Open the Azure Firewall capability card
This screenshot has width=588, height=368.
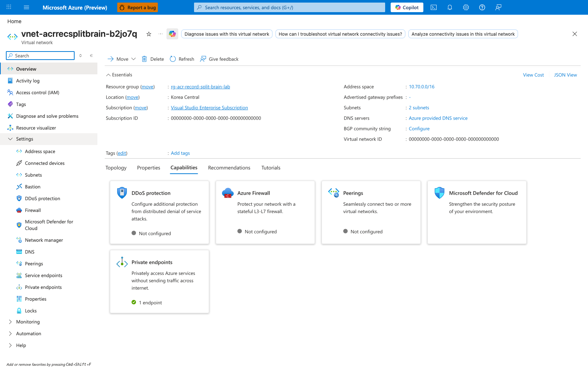[265, 212]
